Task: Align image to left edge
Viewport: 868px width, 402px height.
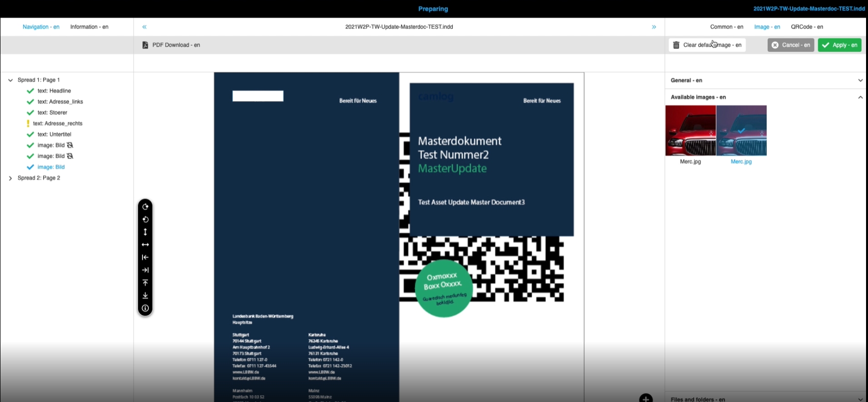Action: coord(145,258)
